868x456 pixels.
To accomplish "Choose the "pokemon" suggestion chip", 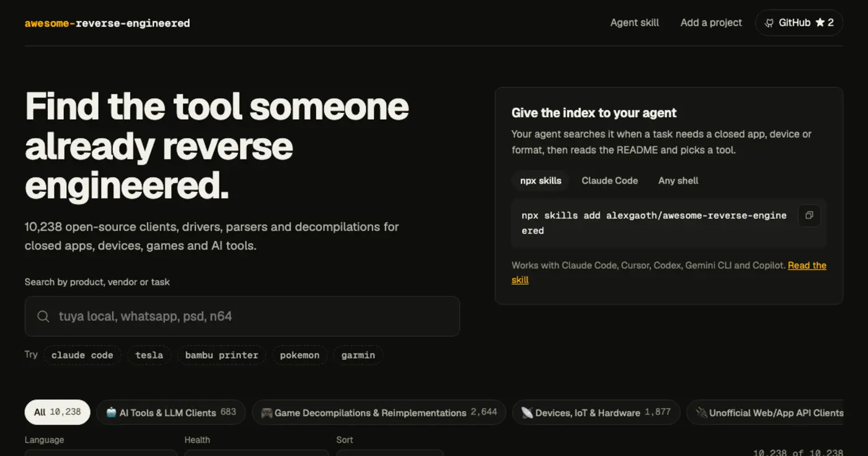I will [x=299, y=355].
